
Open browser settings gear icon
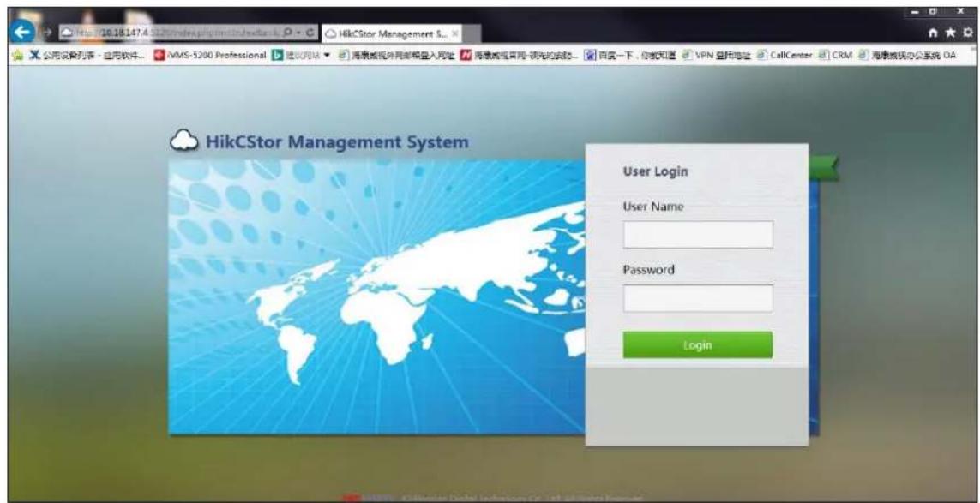click(970, 32)
